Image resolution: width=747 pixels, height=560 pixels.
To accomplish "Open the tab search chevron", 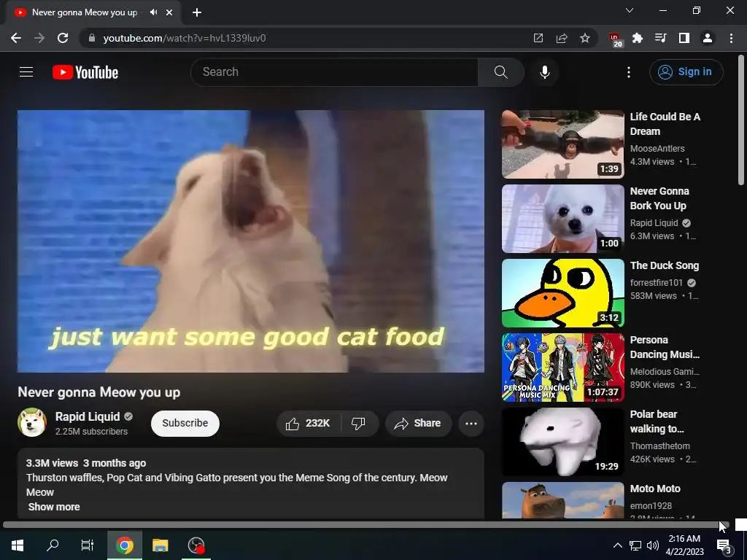I will 630,10.
